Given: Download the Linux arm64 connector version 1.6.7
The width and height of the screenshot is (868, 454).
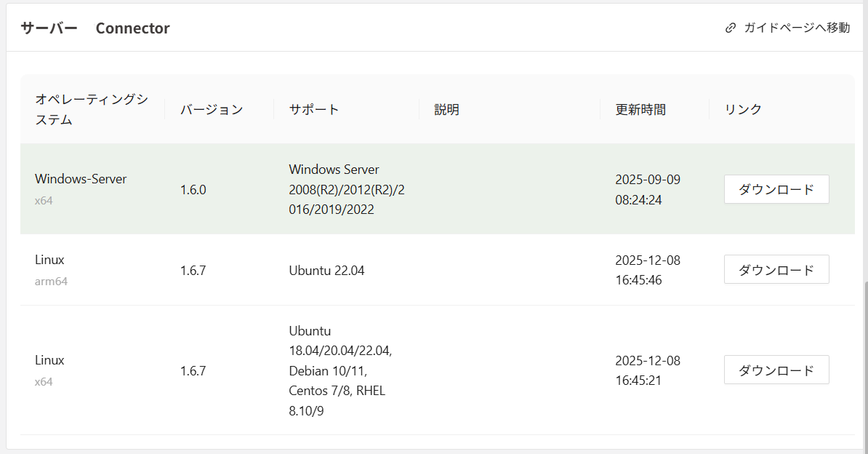Looking at the screenshot, I should point(776,269).
